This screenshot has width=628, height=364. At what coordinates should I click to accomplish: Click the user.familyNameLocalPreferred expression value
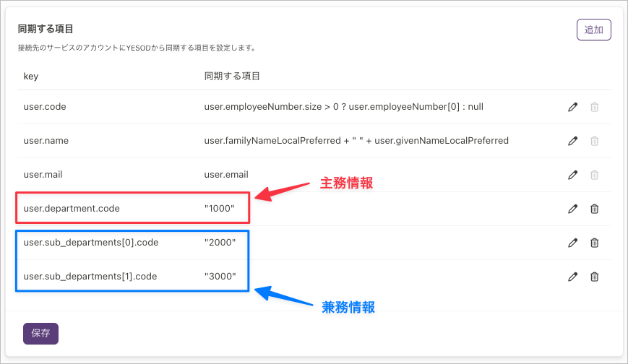pyautogui.click(x=356, y=141)
